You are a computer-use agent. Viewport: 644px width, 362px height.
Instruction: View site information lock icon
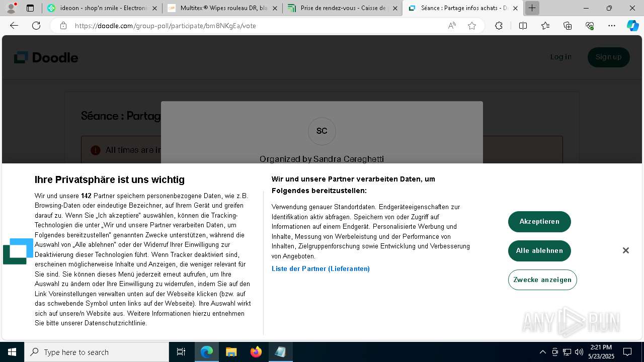pos(63,26)
